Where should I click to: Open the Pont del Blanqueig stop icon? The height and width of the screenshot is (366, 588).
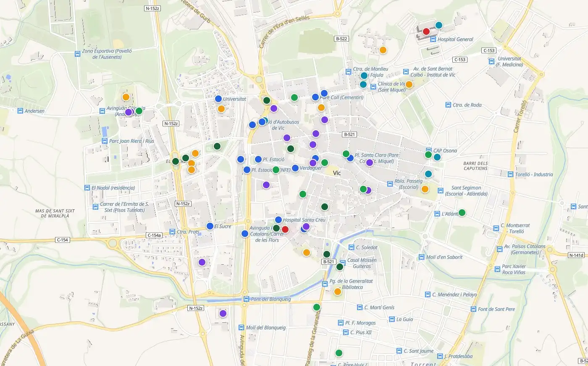click(x=247, y=299)
